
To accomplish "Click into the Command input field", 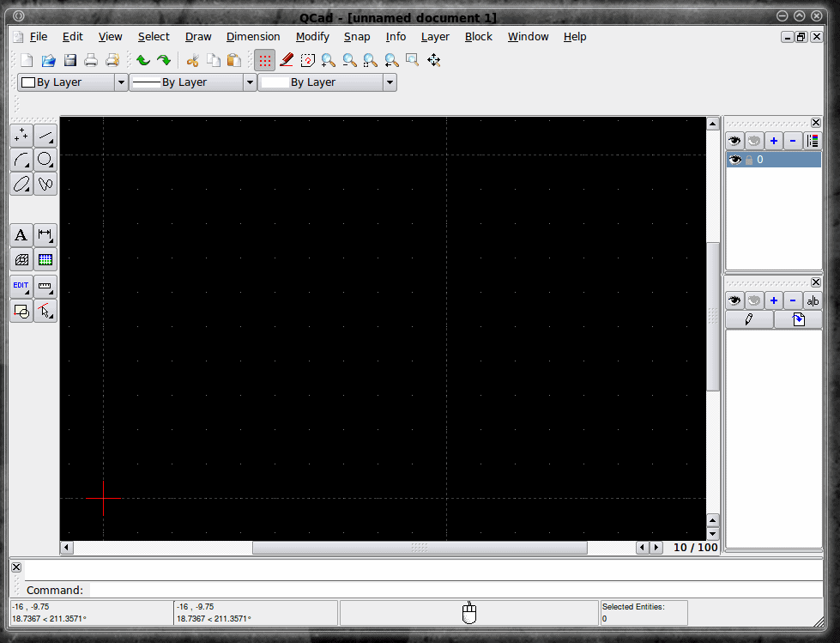I will [x=456, y=590].
